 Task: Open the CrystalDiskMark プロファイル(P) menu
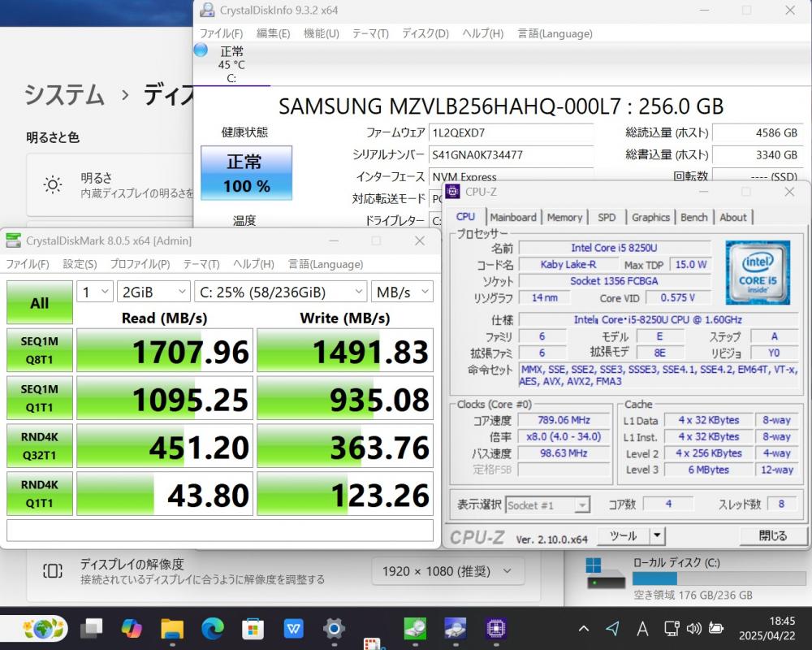(x=140, y=264)
